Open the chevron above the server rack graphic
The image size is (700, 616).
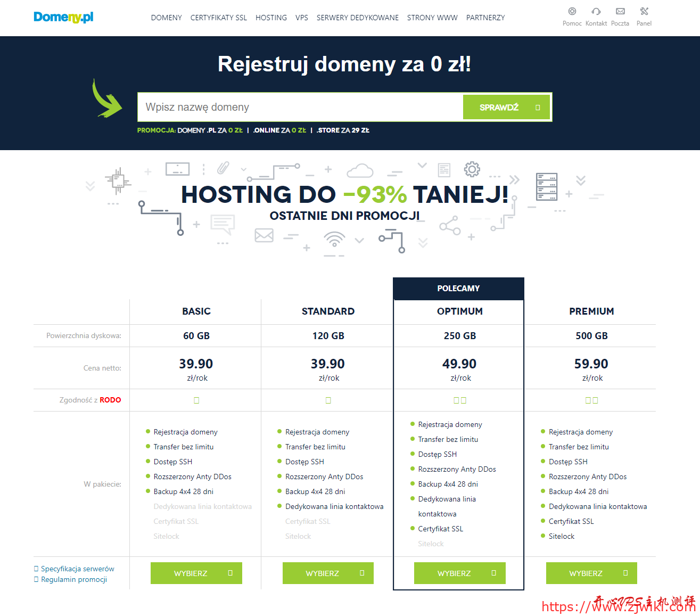pos(580,179)
